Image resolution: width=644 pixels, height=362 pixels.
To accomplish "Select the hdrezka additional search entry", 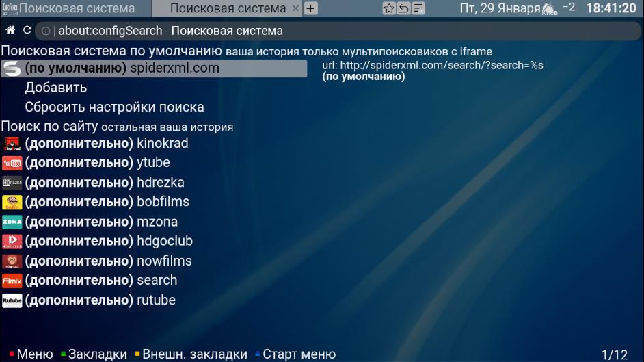I will 105,183.
